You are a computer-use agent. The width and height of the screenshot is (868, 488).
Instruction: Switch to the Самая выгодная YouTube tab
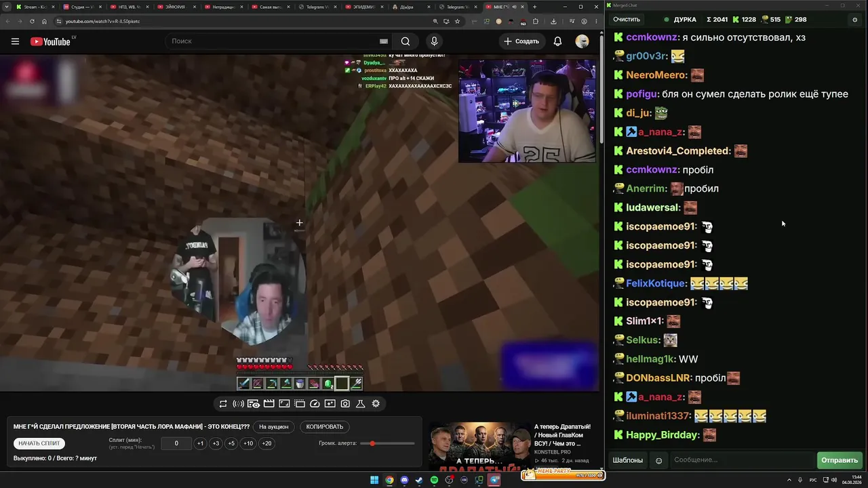click(x=270, y=7)
